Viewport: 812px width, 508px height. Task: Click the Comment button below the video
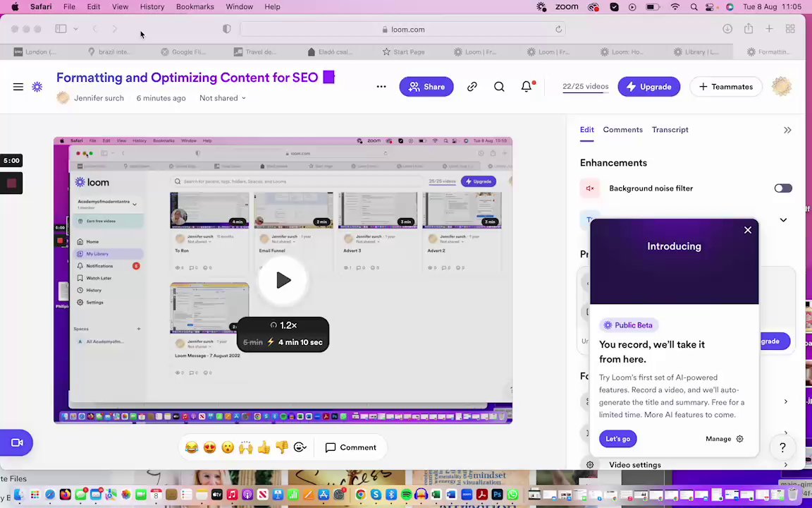(x=350, y=447)
